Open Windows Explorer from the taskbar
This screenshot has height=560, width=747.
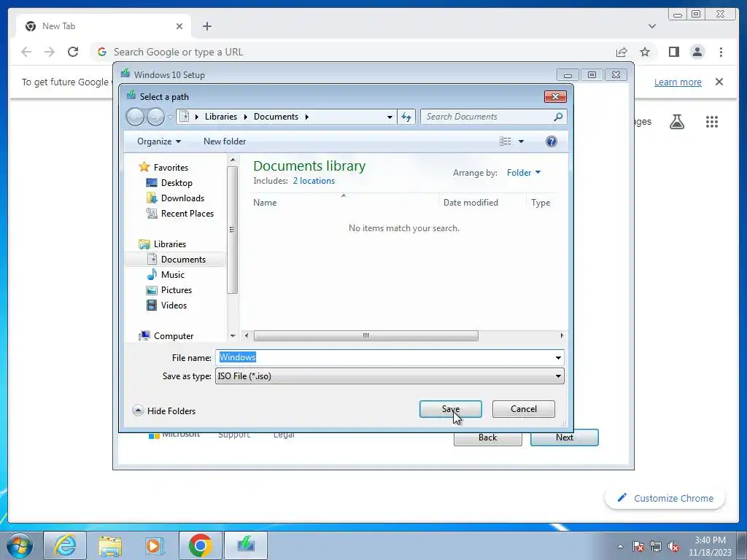click(x=110, y=545)
